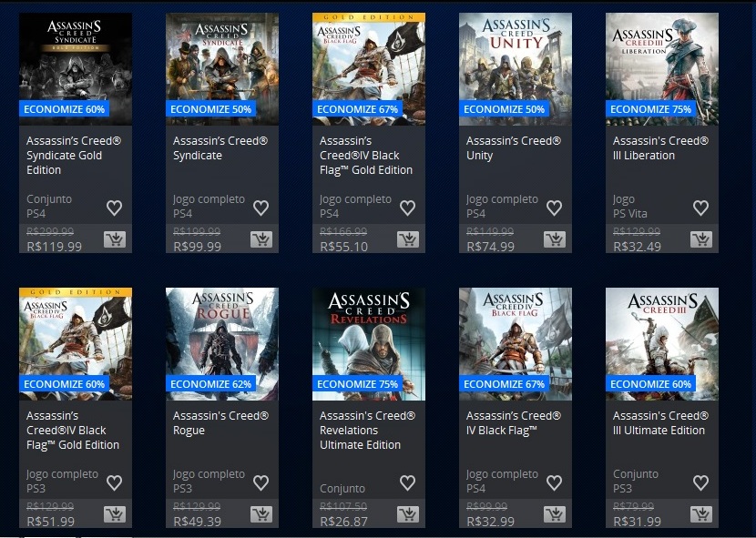Open "Assassin's Creed Syndicate Gold Edition" title
The width and height of the screenshot is (756, 538).
coord(74,156)
